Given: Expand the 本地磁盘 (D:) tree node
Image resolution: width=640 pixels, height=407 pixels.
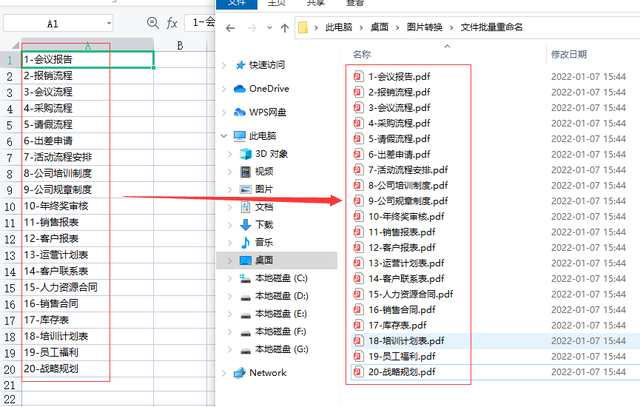Looking at the screenshot, I should click(231, 296).
